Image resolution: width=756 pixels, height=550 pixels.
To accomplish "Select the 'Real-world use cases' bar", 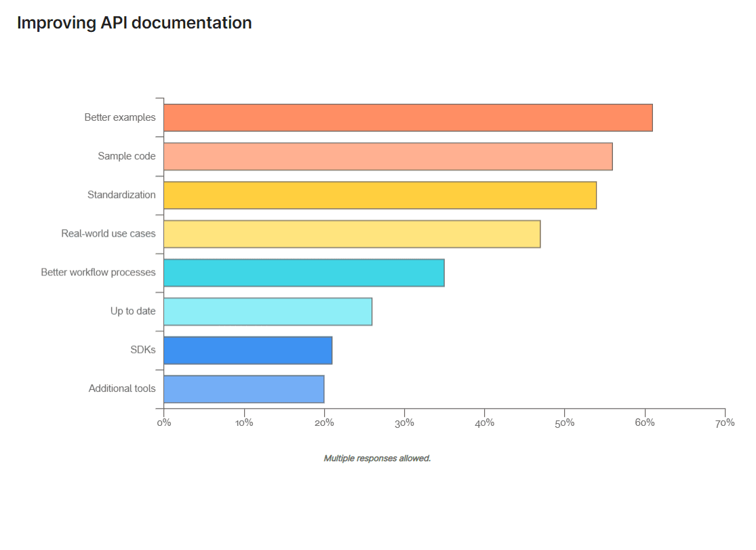I will click(353, 233).
